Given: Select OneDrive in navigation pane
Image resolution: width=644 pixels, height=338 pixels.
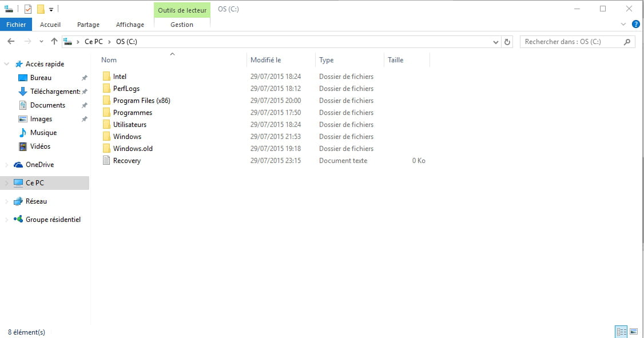Looking at the screenshot, I should pos(39,165).
